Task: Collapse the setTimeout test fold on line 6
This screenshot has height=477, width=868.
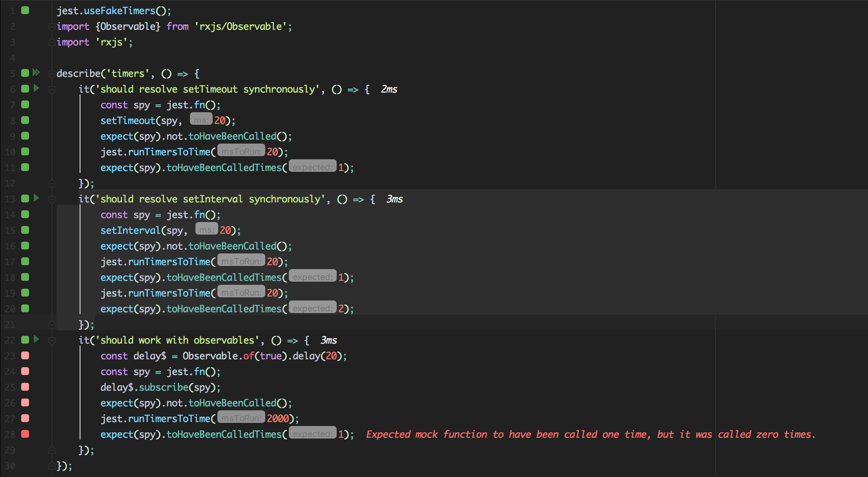Action: (51, 89)
